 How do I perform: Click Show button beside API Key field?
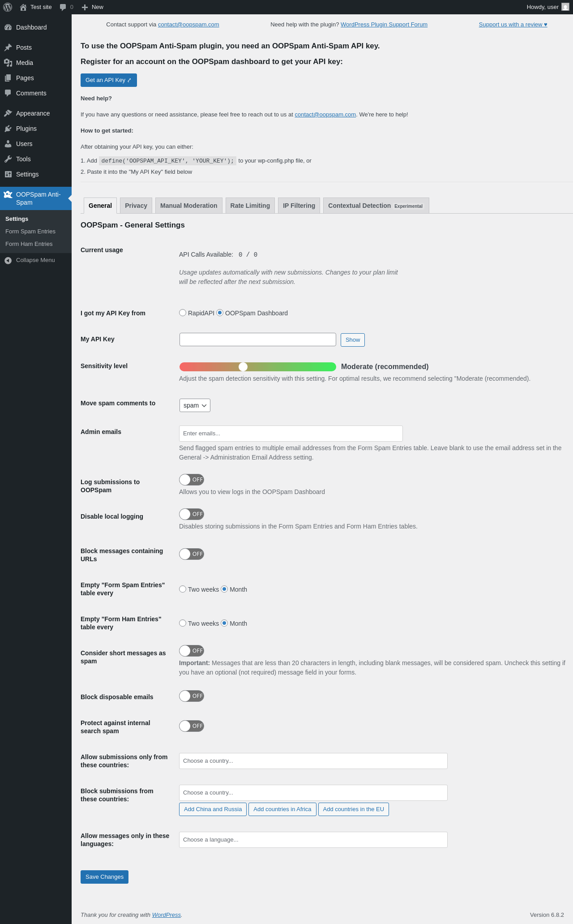(x=353, y=340)
